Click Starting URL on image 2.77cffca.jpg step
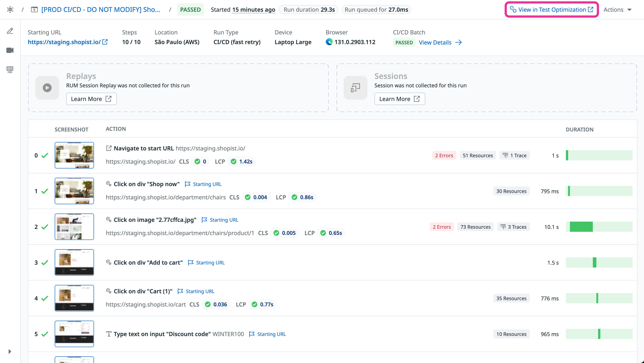This screenshot has width=644, height=363. [x=220, y=220]
